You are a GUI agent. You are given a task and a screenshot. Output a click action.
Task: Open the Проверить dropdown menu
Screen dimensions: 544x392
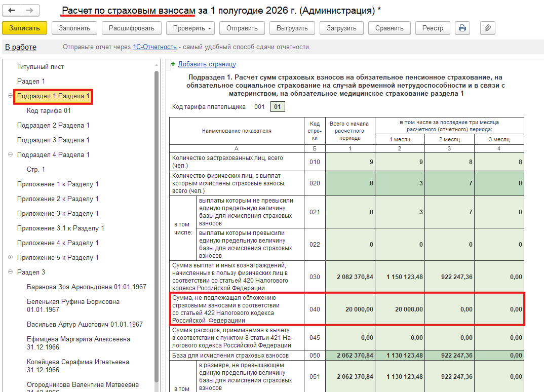coord(190,28)
